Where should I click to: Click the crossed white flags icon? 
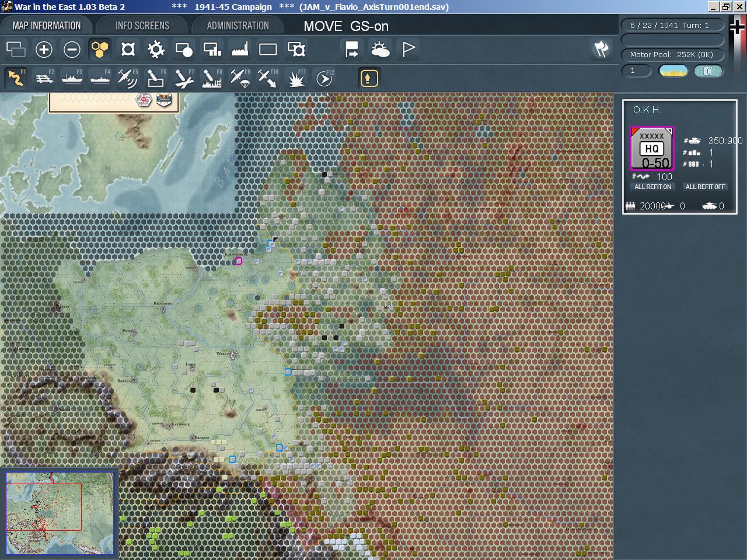tap(601, 49)
